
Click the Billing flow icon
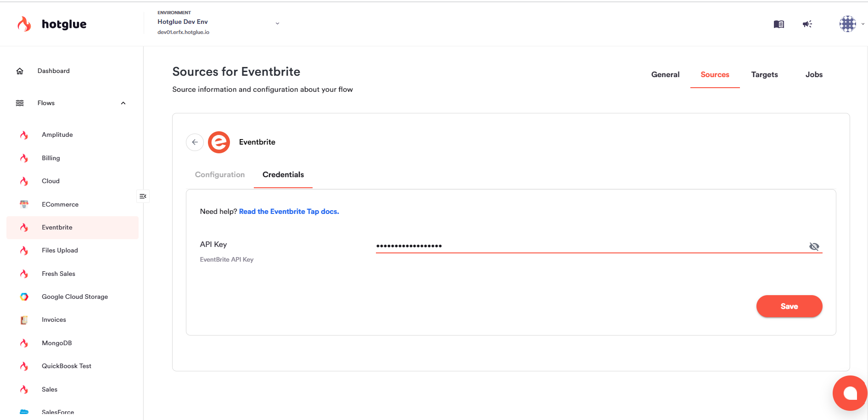tap(24, 158)
